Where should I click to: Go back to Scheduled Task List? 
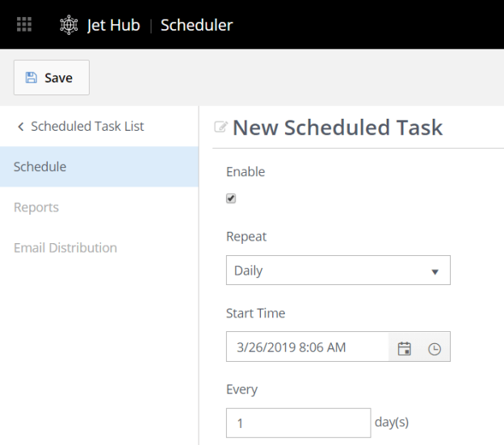[87, 127]
